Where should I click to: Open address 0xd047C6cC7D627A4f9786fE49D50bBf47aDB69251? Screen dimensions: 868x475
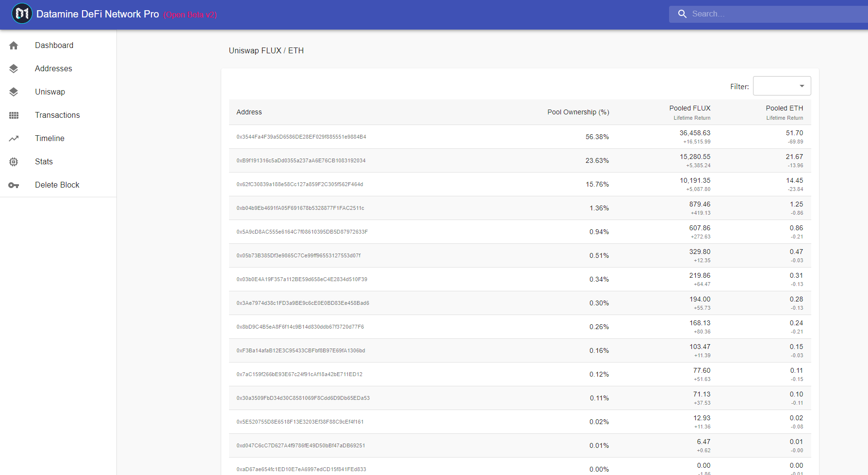(301, 445)
